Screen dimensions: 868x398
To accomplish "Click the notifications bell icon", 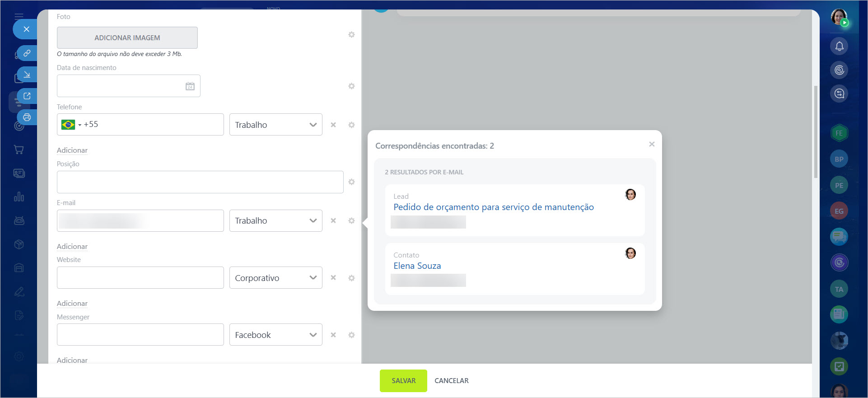I will [839, 46].
